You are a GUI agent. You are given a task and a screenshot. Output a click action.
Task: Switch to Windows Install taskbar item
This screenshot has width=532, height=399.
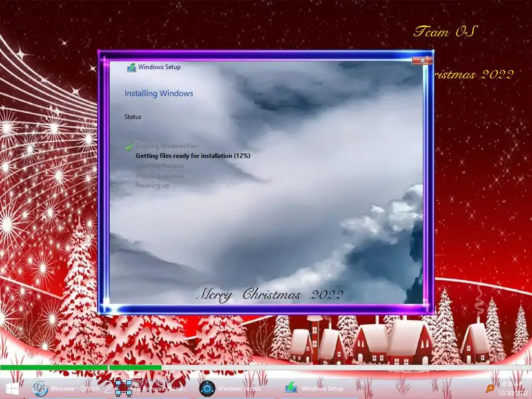(231, 389)
